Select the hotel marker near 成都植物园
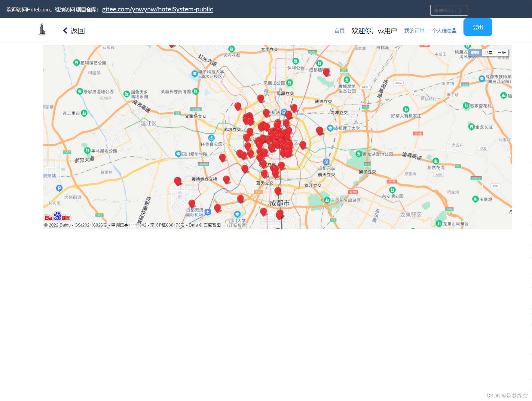 (x=326, y=72)
